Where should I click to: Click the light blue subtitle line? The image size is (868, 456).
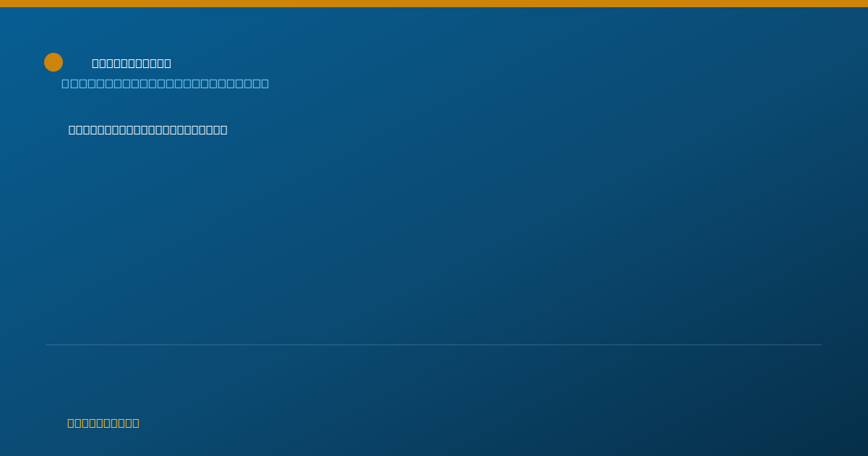tap(165, 84)
